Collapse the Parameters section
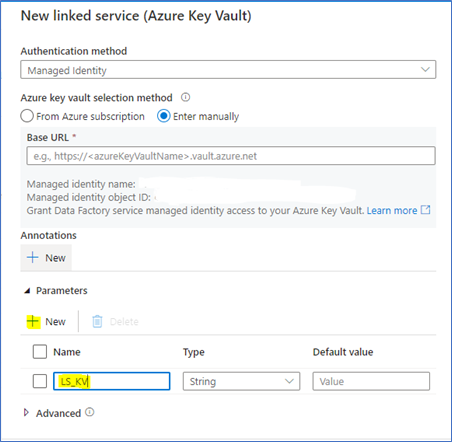This screenshot has width=452, height=442. pyautogui.click(x=28, y=291)
